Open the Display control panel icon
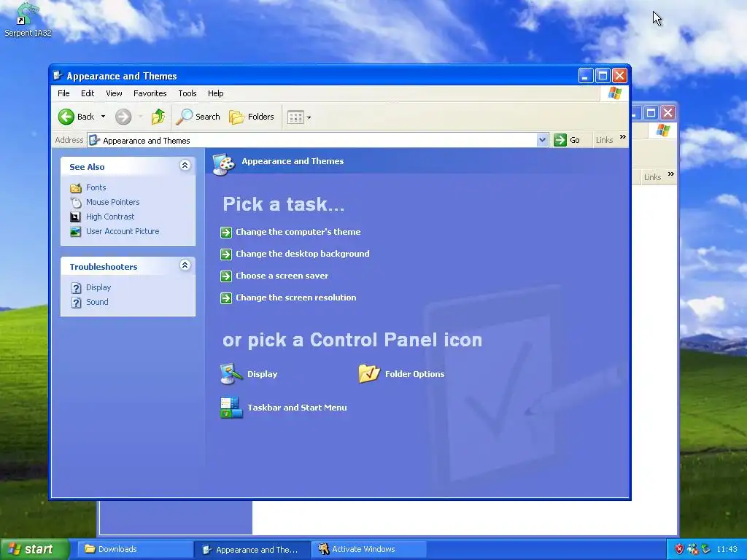Screen dimensions: 747x560 (231, 374)
